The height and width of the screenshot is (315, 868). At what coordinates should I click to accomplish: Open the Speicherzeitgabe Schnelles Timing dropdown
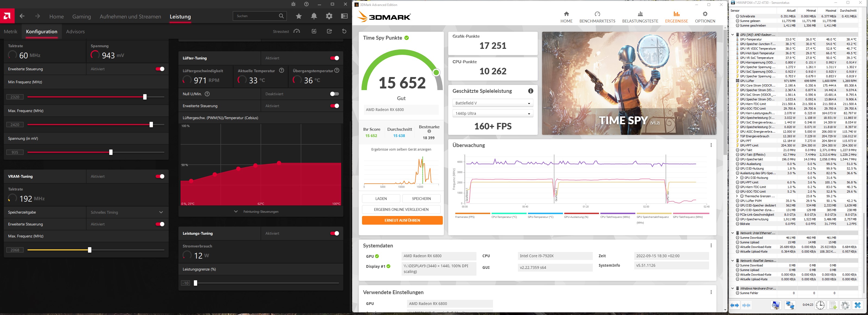[x=127, y=212]
